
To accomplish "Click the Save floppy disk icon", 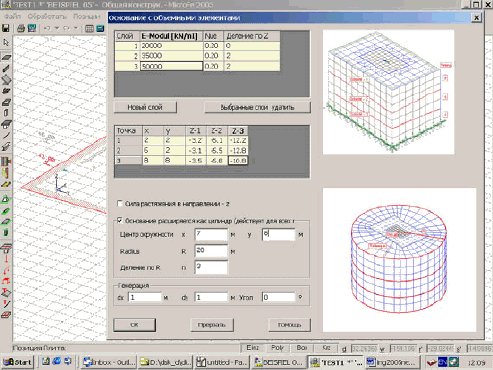I will [x=6, y=28].
